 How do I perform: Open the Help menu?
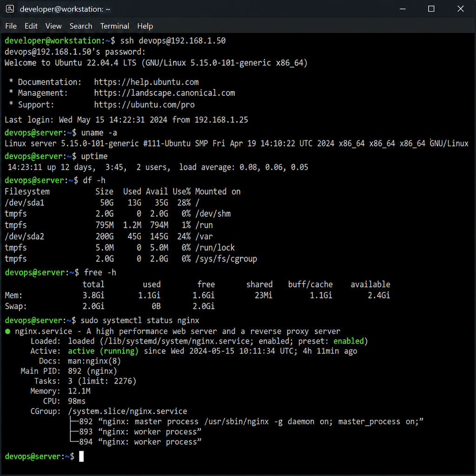[145, 26]
